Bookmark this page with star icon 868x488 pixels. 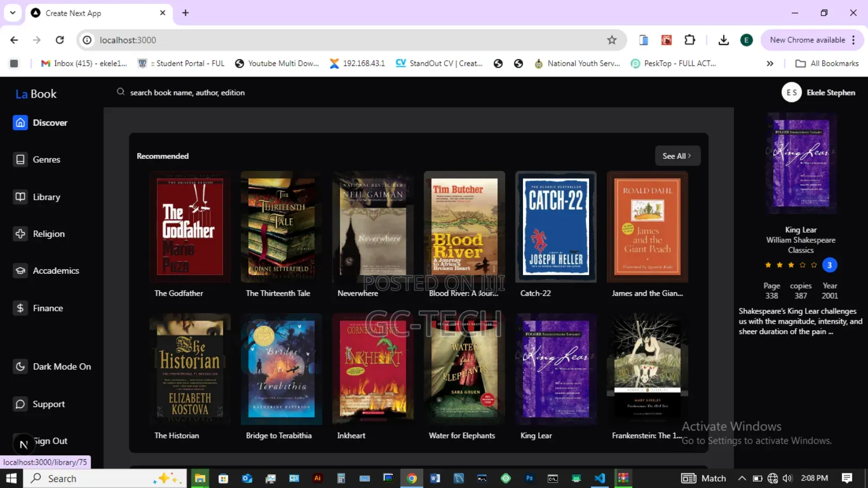tap(612, 40)
